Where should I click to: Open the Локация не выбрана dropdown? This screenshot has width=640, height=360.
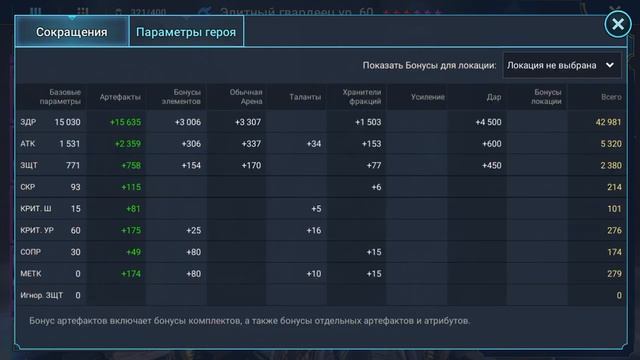(x=562, y=65)
